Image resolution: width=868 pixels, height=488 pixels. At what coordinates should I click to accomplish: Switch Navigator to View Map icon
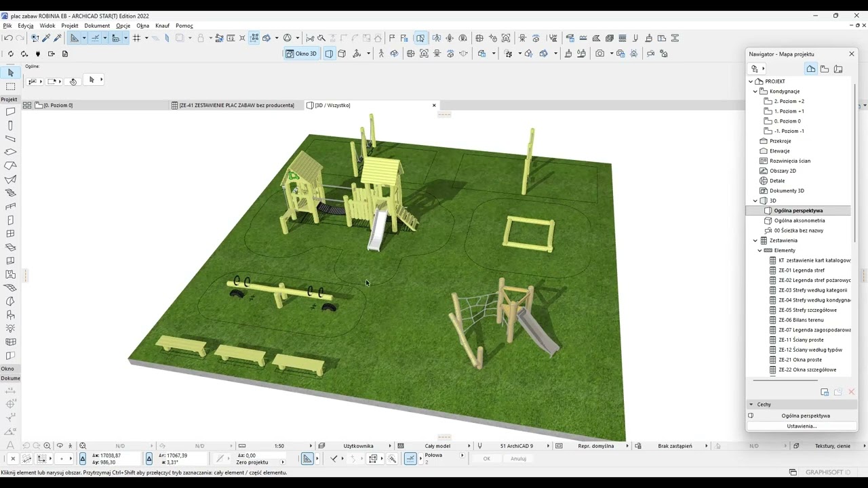click(825, 68)
